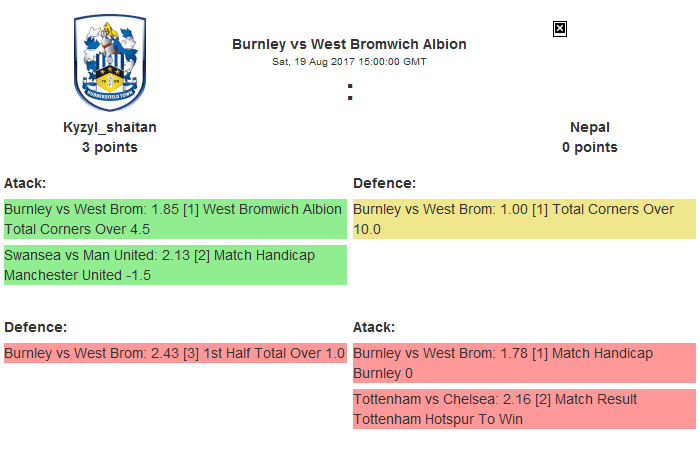
Task: Click Kyzyl_shaitan's Atack heading
Action: (25, 183)
